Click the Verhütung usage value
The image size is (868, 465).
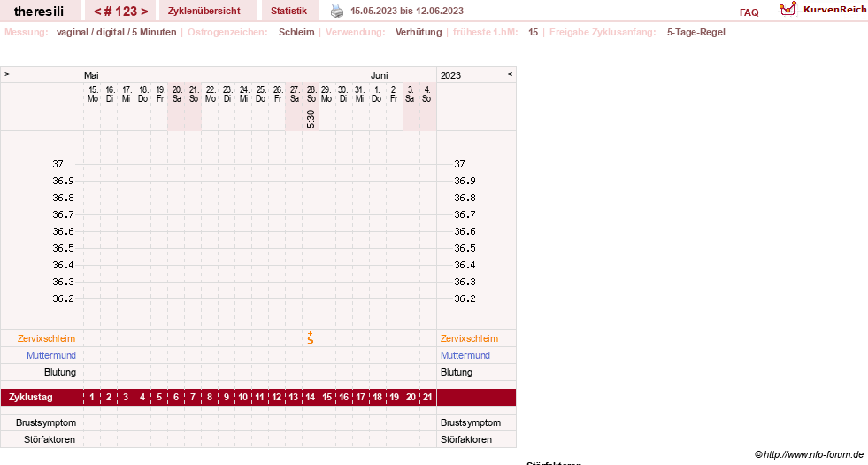419,32
